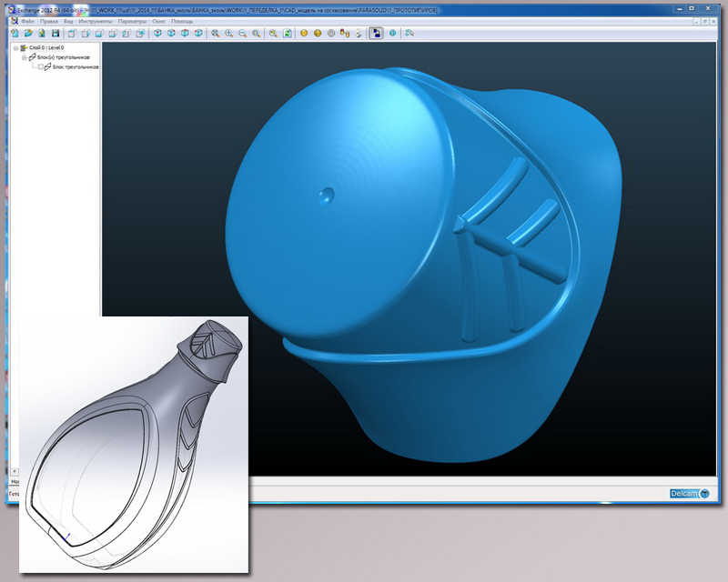Click the tree panel's left scroll arrow
This screenshot has width=728, height=582.
15,472
